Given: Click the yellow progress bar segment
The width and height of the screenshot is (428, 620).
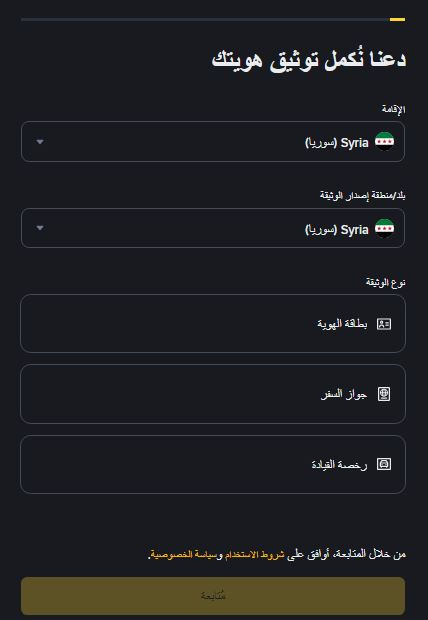Looking at the screenshot, I should pyautogui.click(x=397, y=19).
